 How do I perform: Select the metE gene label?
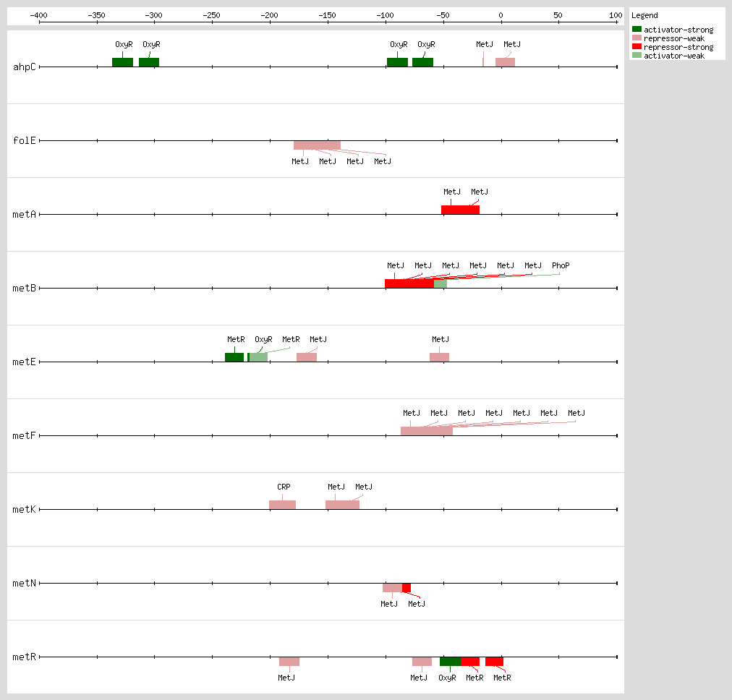coord(25,362)
